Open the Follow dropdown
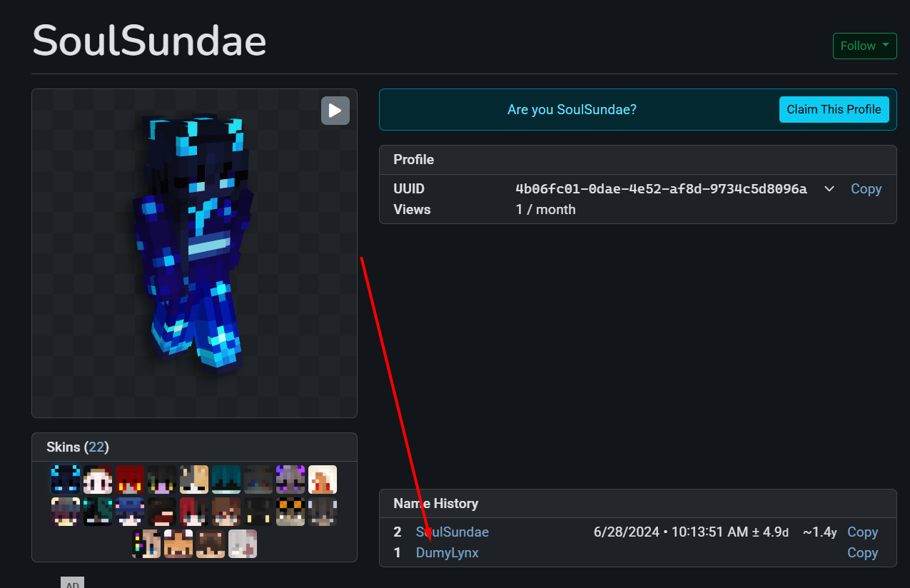Viewport: 910px width, 588px height. coord(864,46)
